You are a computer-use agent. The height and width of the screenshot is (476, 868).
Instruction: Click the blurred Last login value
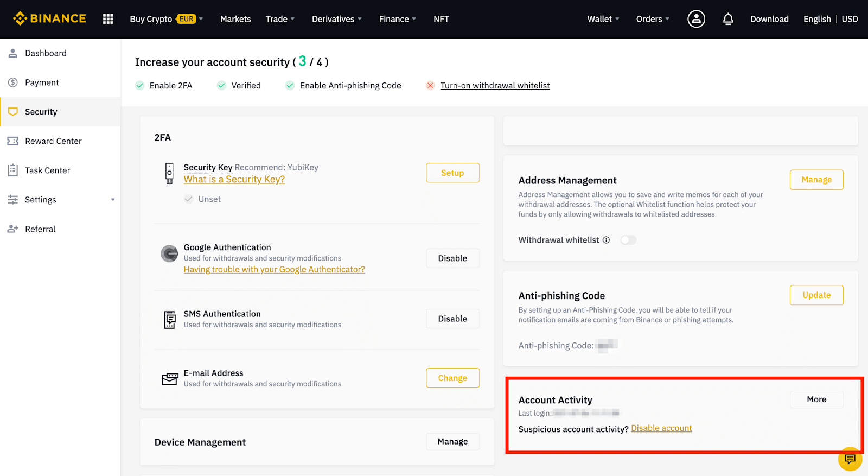pyautogui.click(x=586, y=413)
